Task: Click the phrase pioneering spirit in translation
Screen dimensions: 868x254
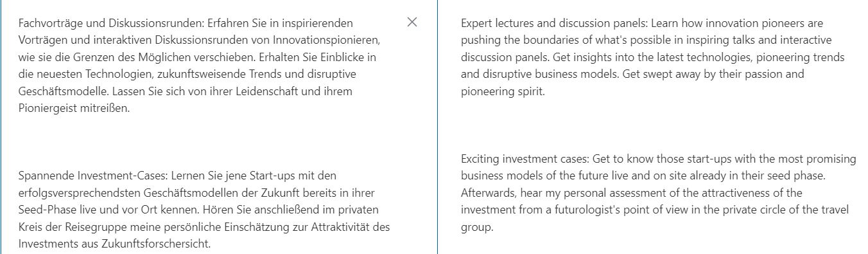Action: pyautogui.click(x=503, y=91)
